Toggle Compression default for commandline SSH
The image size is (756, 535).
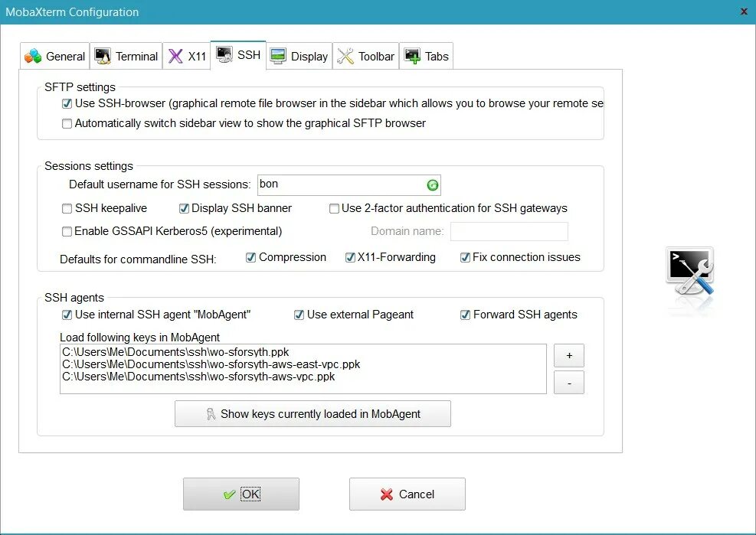(250, 258)
